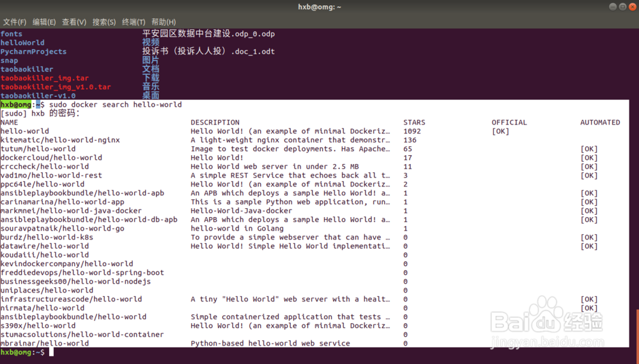Screen dimensions: 639x364
Task: Click datawire/hello-world image name
Action: tap(45, 246)
